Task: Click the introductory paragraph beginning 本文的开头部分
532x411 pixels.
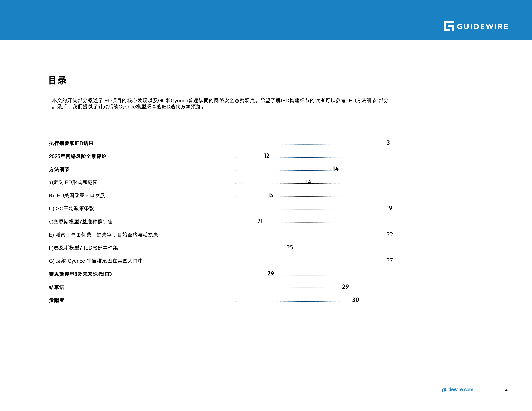Action: coord(220,103)
